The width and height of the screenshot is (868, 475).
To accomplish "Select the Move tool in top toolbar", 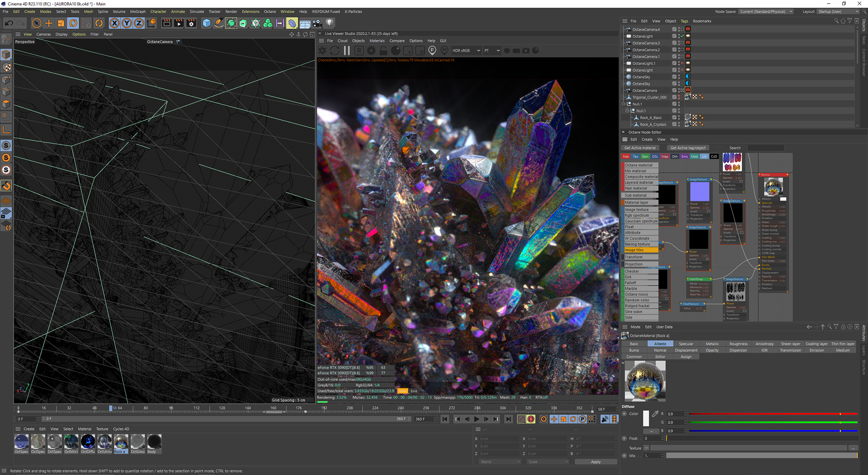I will click(49, 23).
